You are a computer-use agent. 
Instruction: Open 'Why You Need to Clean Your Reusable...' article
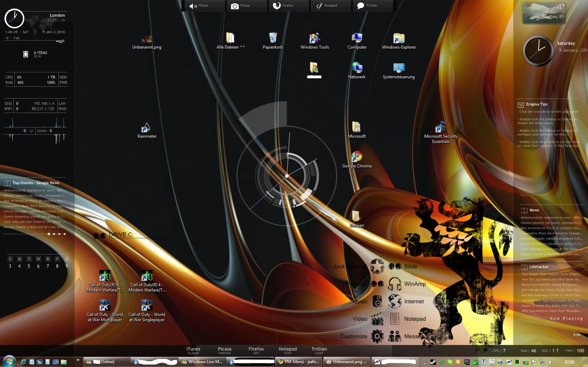pyautogui.click(x=551, y=311)
